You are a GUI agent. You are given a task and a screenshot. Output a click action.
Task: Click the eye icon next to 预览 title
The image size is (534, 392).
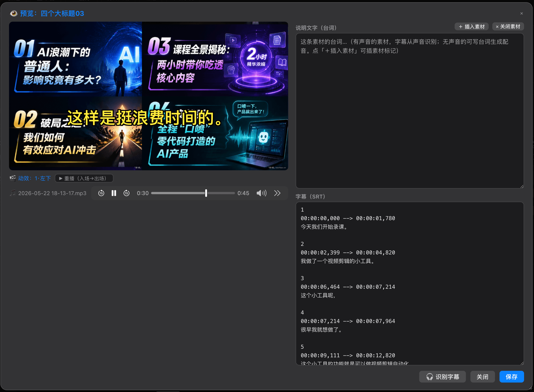pos(14,14)
